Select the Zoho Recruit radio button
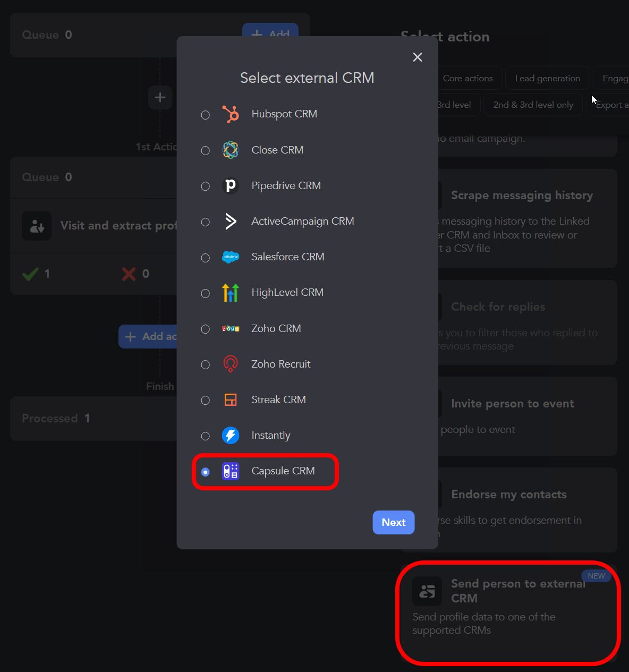The height and width of the screenshot is (672, 629). pos(206,364)
